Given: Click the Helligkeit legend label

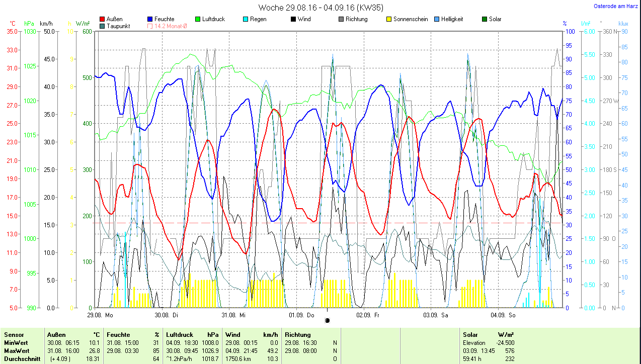Looking at the screenshot, I should click(452, 19).
